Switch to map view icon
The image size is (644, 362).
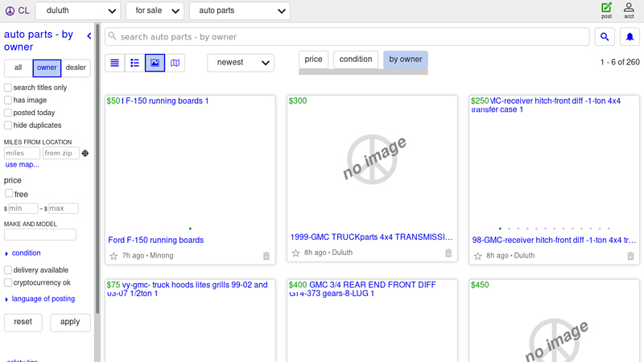click(175, 63)
